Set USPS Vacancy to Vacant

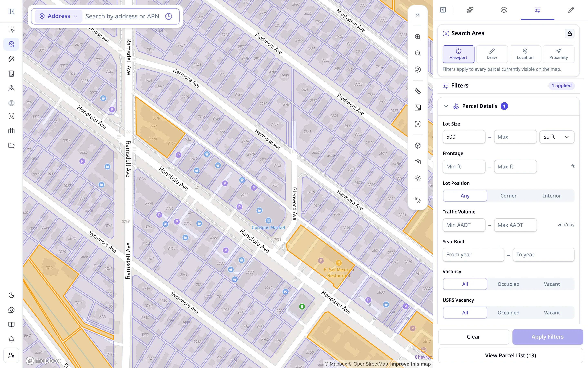552,313
